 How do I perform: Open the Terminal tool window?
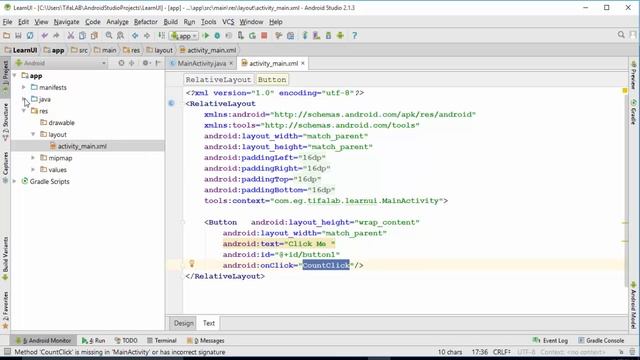(x=162, y=340)
